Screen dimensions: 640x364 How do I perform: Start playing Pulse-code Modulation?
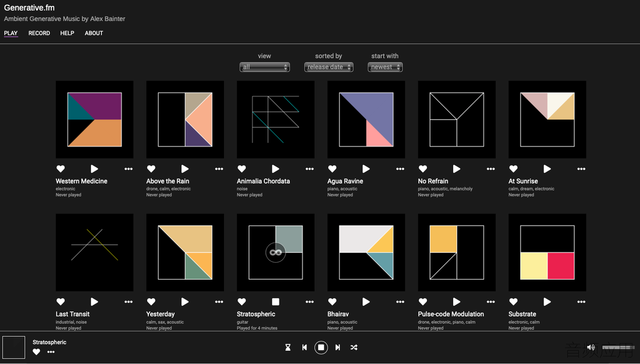457,302
